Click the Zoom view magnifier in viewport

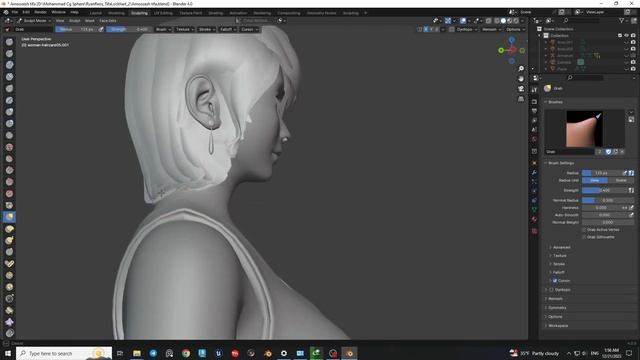pyautogui.click(x=521, y=69)
